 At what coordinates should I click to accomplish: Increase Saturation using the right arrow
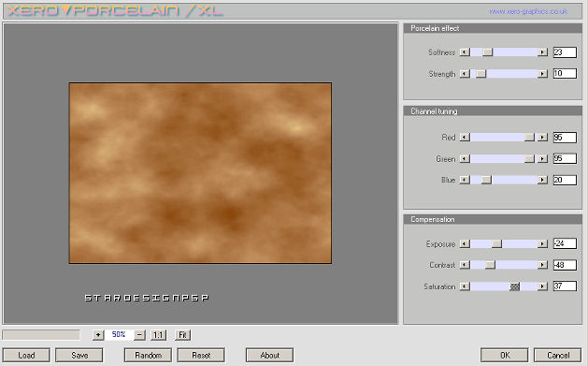(x=542, y=286)
